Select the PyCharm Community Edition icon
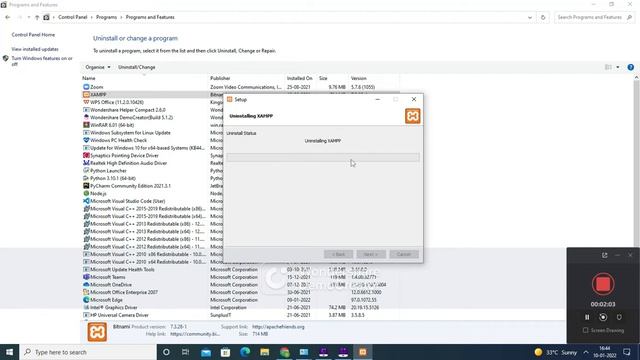The width and height of the screenshot is (640, 360). tap(86, 186)
